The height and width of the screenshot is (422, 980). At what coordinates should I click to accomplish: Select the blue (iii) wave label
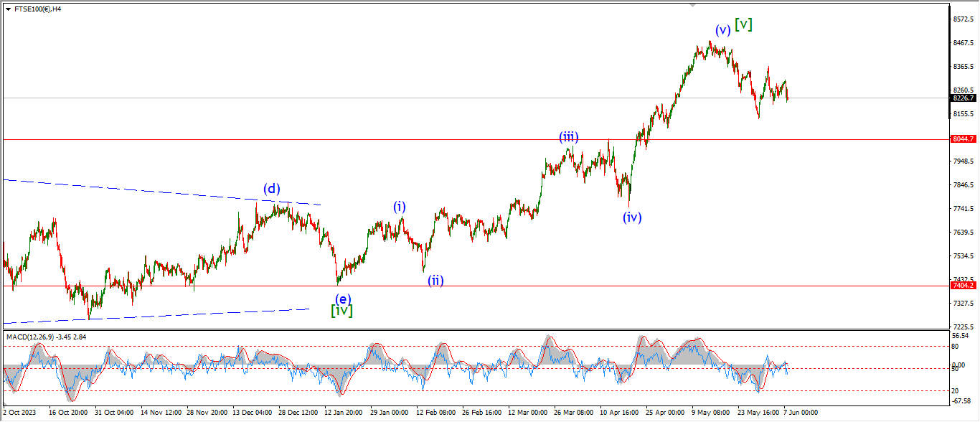569,137
